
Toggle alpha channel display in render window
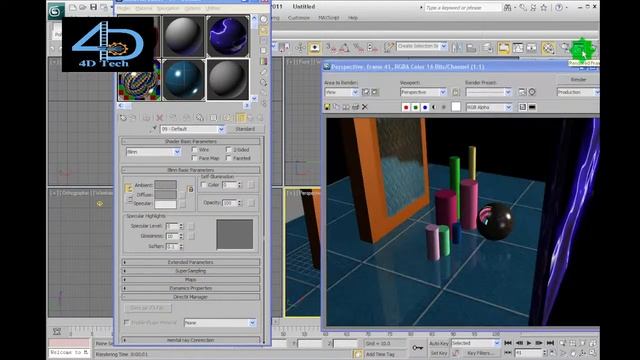(434, 107)
